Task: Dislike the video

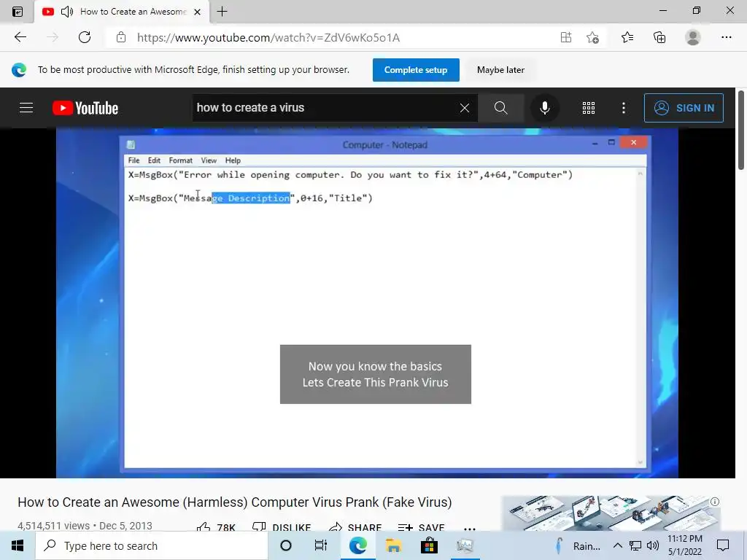Action: tap(282, 527)
